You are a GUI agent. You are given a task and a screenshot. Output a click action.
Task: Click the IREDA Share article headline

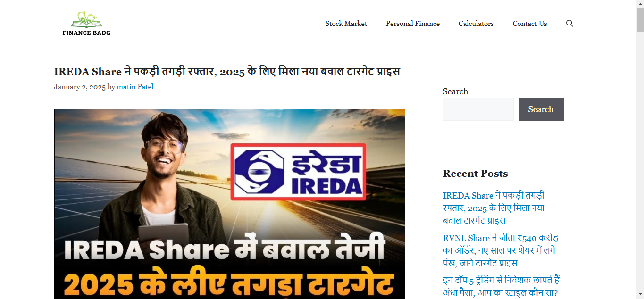click(227, 72)
